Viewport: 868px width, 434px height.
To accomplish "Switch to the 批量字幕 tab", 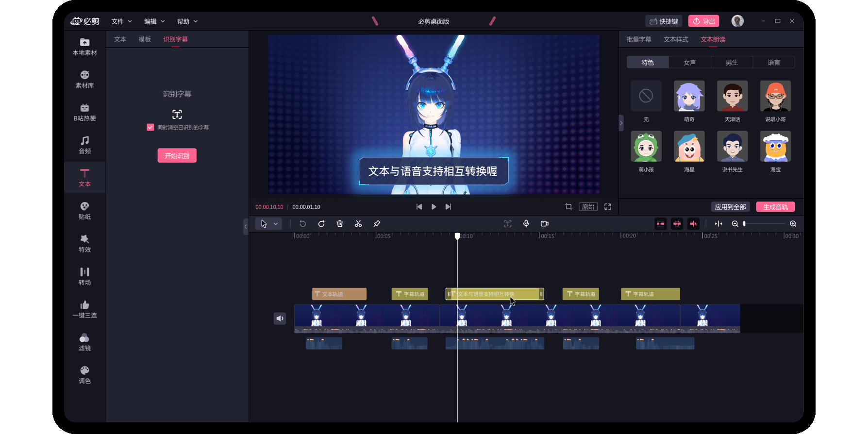I will [x=639, y=39].
